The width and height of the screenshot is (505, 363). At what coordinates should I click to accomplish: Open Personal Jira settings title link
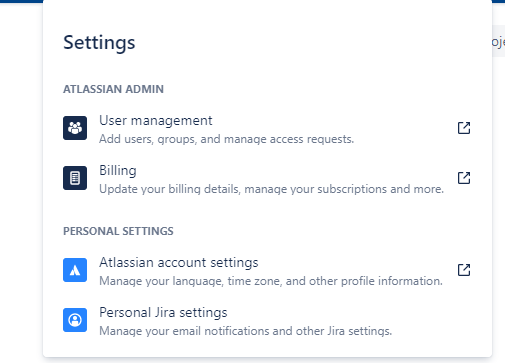tap(163, 313)
